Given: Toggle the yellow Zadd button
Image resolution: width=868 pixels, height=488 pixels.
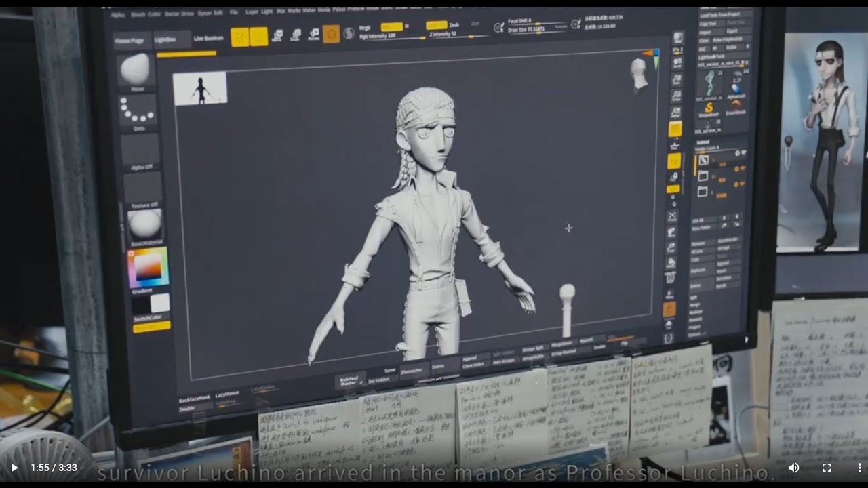Looking at the screenshot, I should tap(436, 25).
